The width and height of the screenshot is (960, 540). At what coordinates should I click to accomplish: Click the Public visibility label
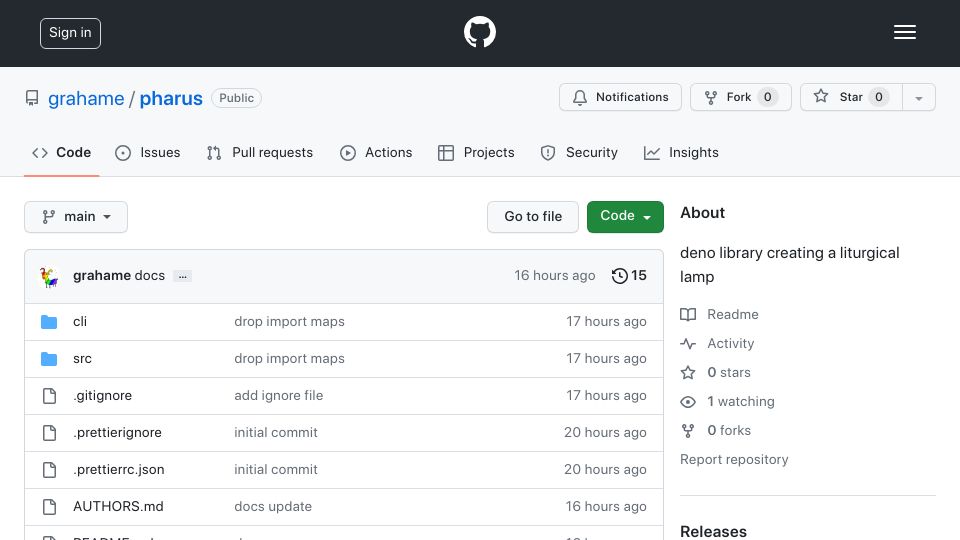[236, 98]
